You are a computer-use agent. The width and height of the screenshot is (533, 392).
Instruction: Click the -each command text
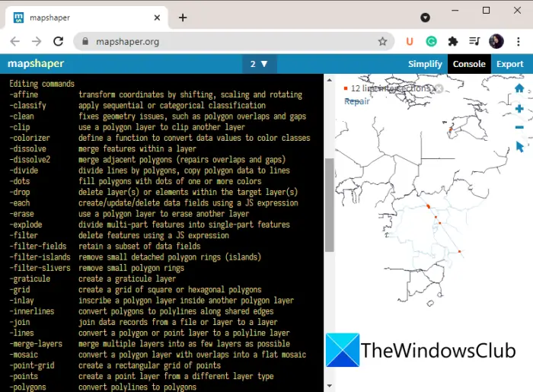20,202
